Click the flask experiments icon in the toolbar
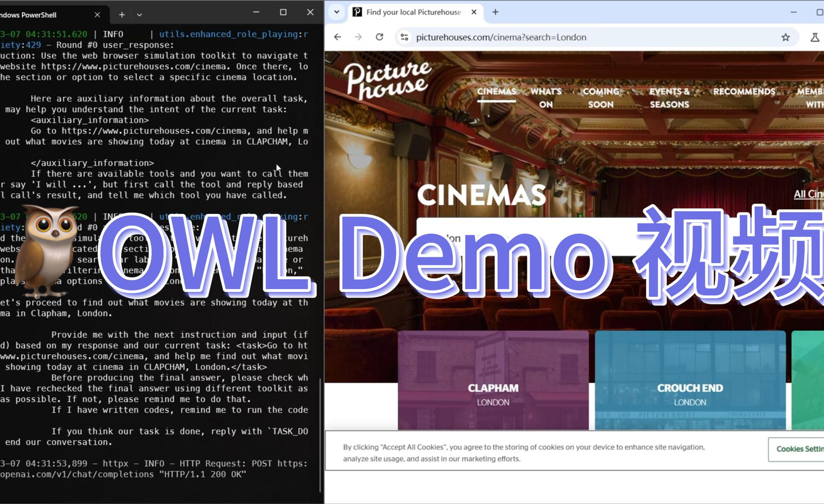Viewport: 824px width, 504px height. 815,37
